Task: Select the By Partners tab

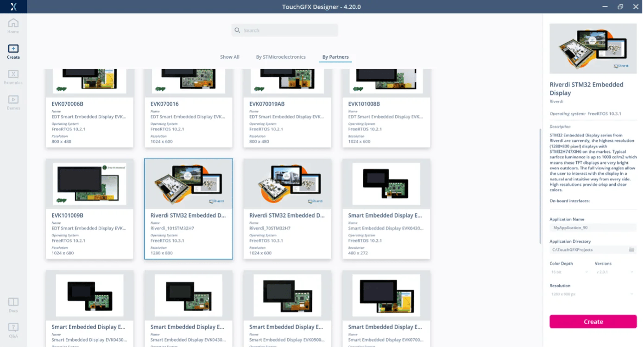Action: pos(335,57)
